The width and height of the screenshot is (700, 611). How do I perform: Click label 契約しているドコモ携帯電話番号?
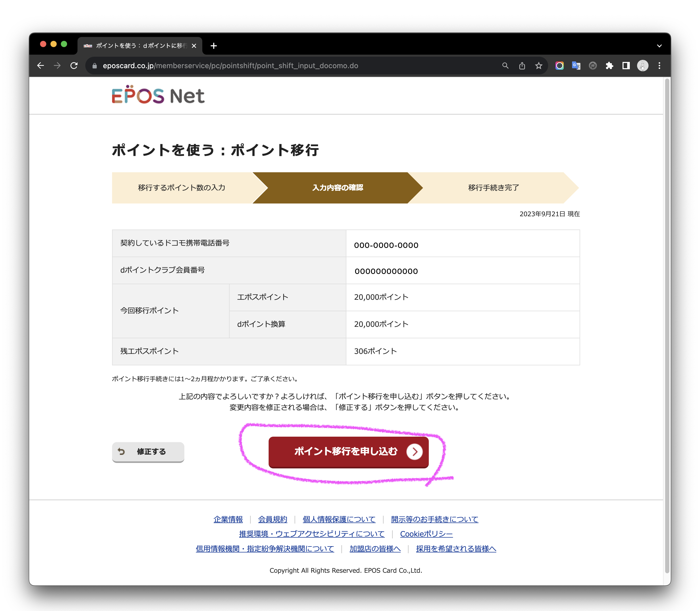coord(175,243)
